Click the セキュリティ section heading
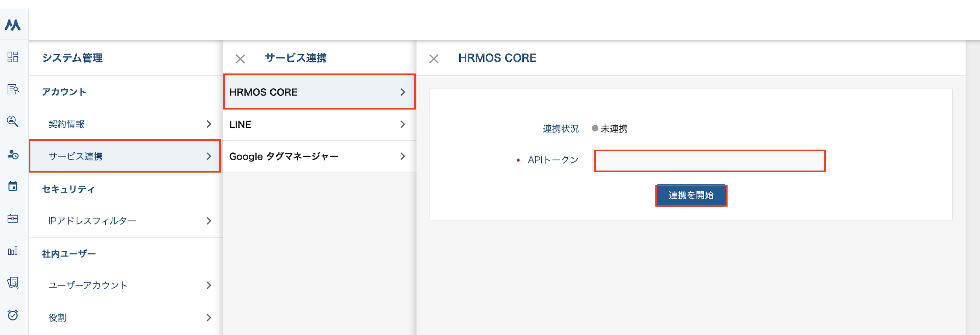 click(x=68, y=189)
